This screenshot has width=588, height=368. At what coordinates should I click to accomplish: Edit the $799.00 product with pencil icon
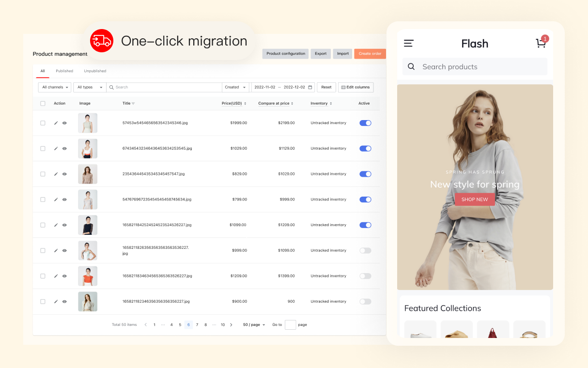click(56, 199)
